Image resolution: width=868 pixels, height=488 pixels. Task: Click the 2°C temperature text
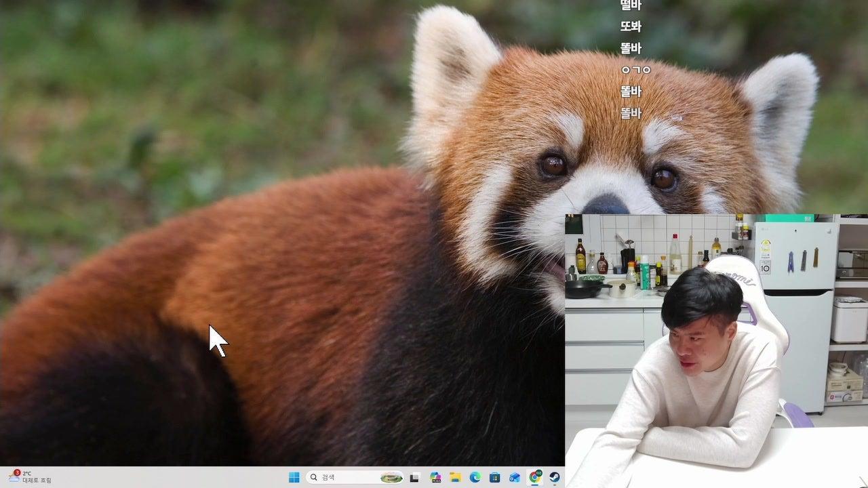[27, 473]
